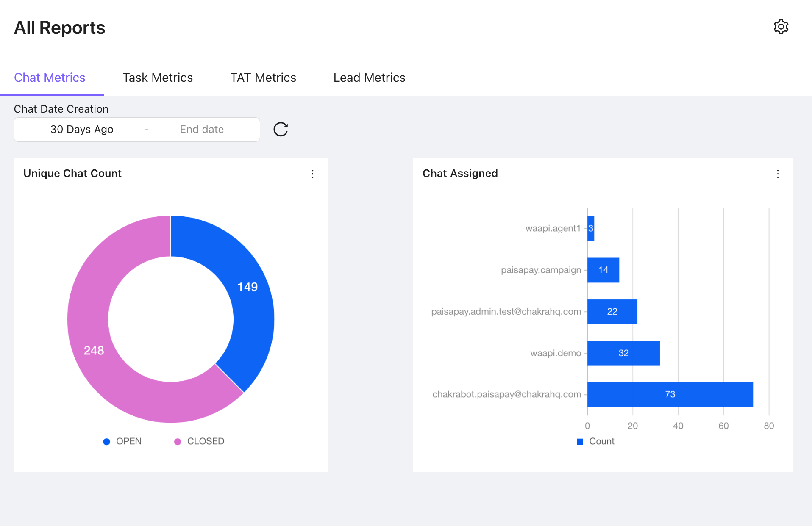
Task: Switch to the Task Metrics tab
Action: (158, 78)
